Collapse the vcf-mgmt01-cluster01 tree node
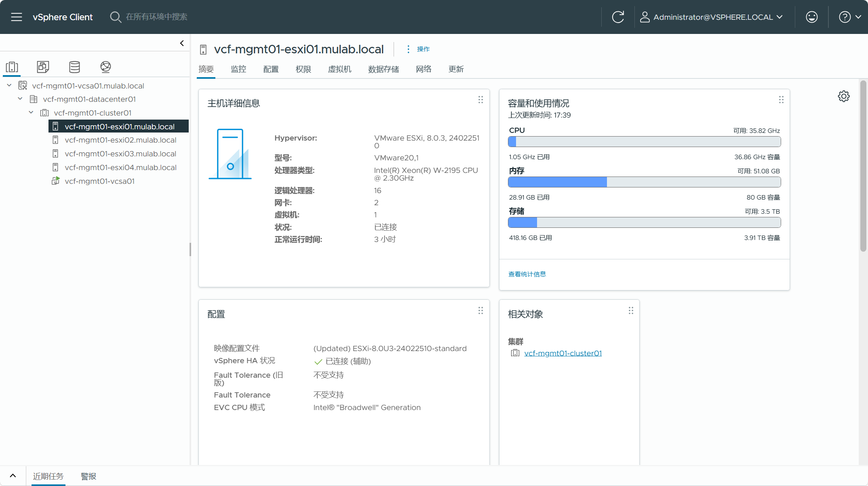Screen dimensions: 868x486 [31, 113]
